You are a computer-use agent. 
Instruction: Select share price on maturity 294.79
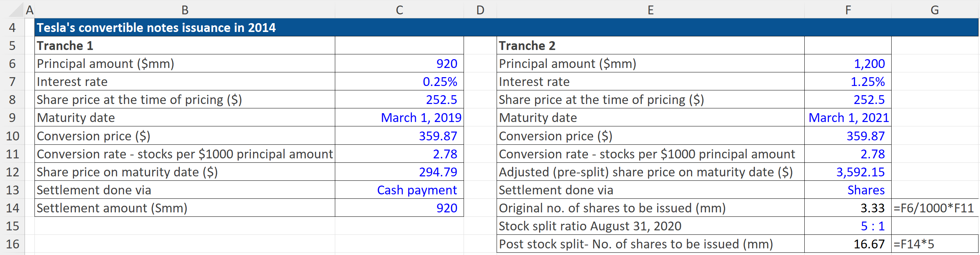pos(399,172)
